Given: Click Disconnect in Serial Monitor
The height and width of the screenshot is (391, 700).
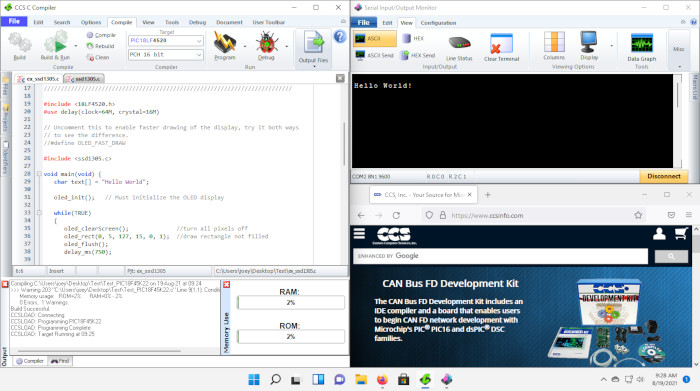Looking at the screenshot, I should point(664,176).
